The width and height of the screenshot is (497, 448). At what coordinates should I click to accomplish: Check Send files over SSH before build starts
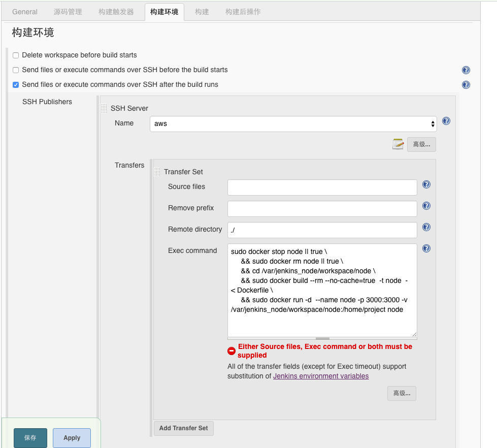[x=16, y=70]
